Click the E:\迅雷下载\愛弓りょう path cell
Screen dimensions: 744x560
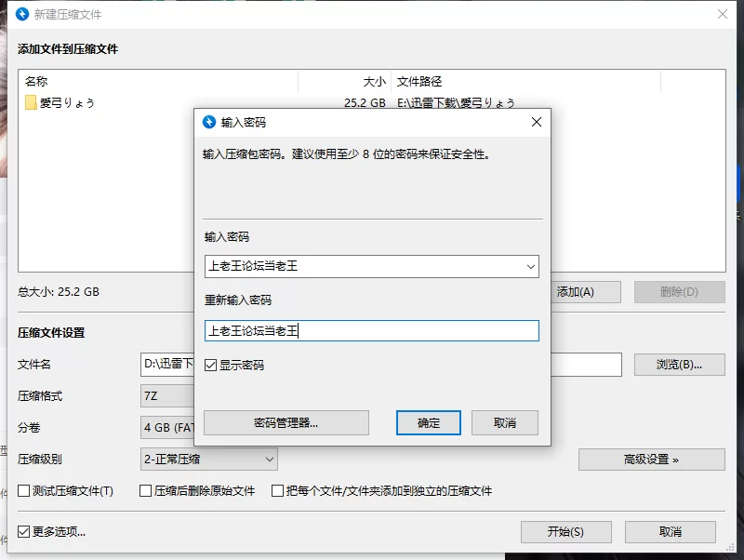[456, 102]
